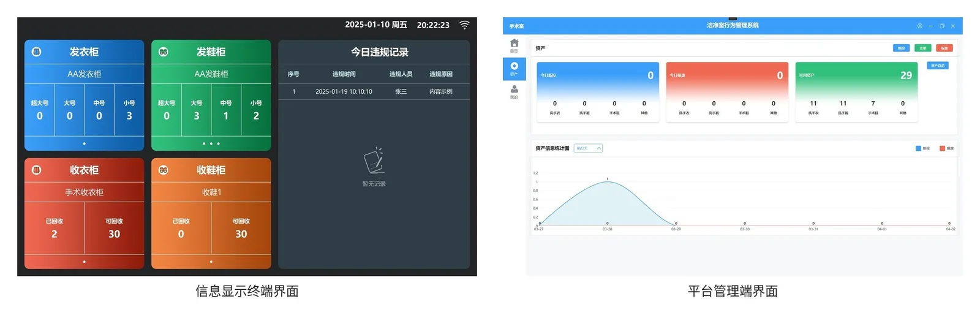Click 大号 count 3 in 发鞋柜 card
This screenshot has width=980, height=315.
click(x=197, y=116)
